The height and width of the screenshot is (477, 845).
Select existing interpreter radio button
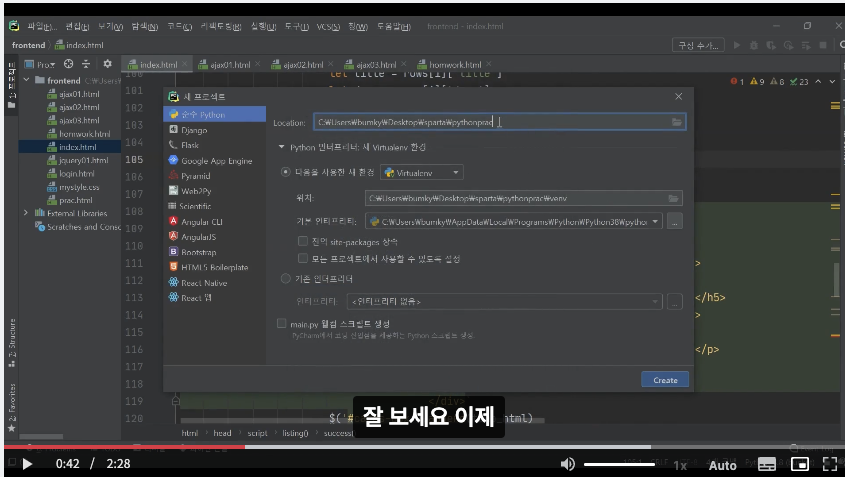[x=285, y=279]
